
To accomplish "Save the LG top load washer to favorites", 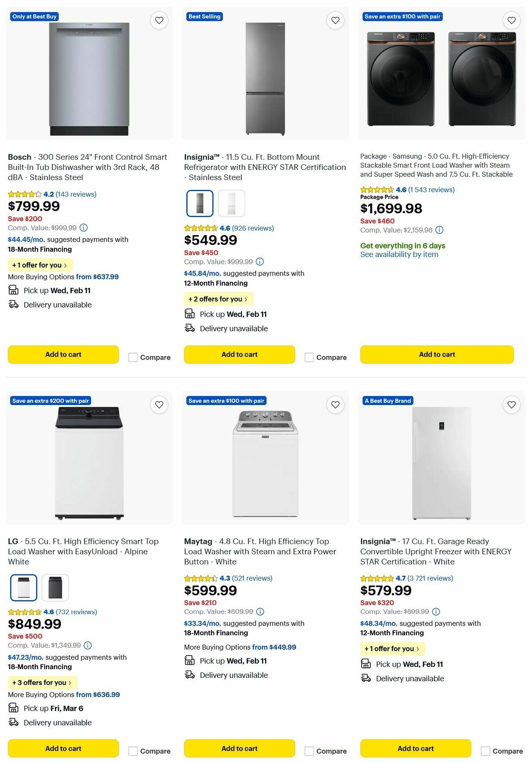I will pos(159,405).
